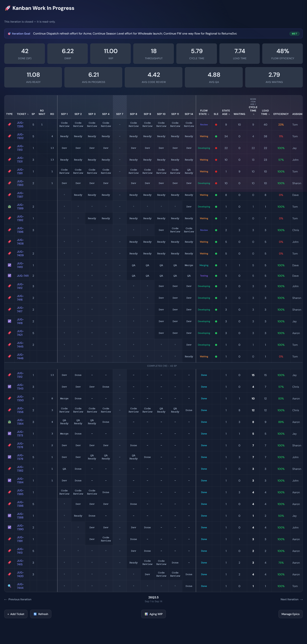Screen dimensions: 307x644
Task: Click the 11% efficiency value for JUG-7302
Action: coord(281,136)
